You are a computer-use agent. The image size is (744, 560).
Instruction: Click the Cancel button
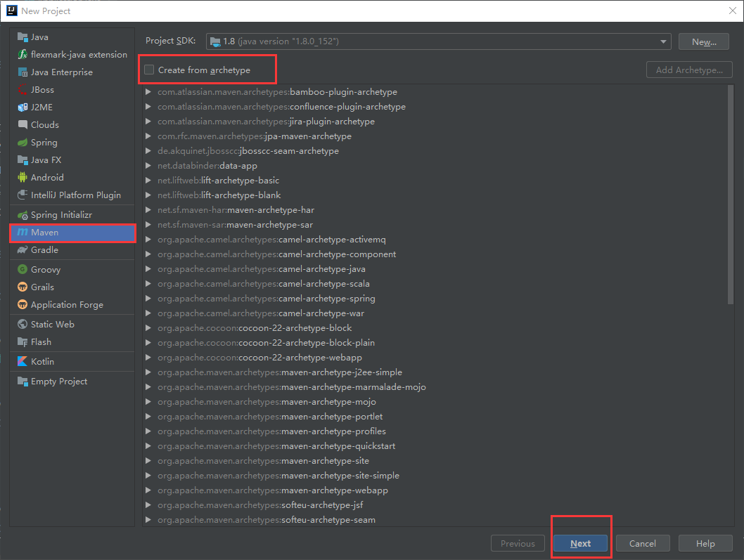tap(643, 543)
